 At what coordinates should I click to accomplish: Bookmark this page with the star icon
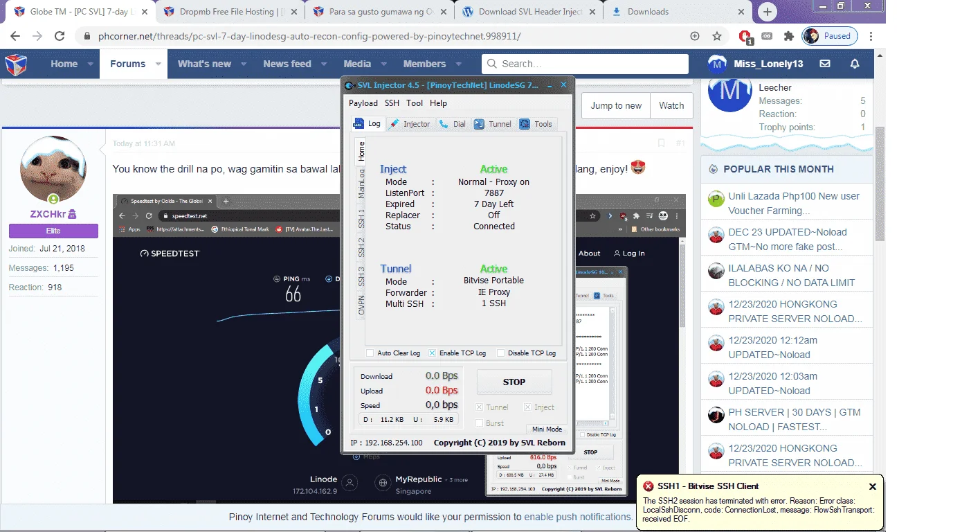[717, 36]
